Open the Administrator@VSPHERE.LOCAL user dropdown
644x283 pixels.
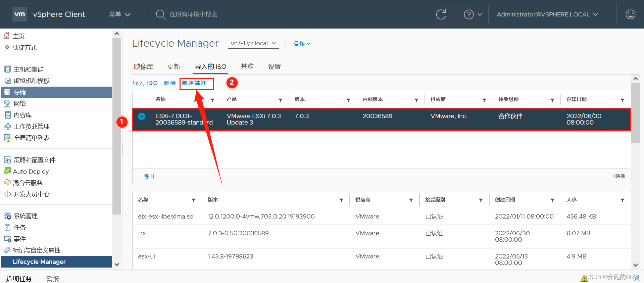tap(547, 14)
